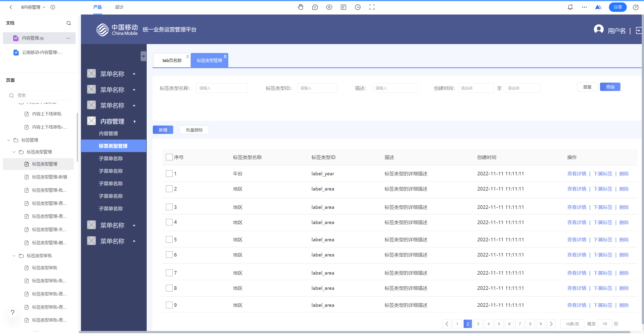Open the question mark help bubble
This screenshot has width=644, height=335.
(13, 312)
